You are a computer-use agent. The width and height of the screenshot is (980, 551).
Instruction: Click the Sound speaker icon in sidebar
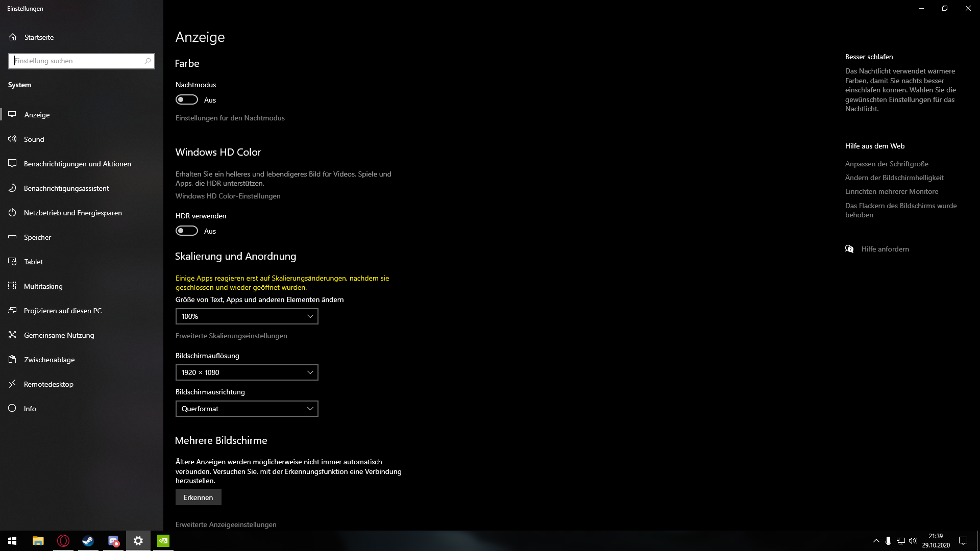click(x=12, y=139)
